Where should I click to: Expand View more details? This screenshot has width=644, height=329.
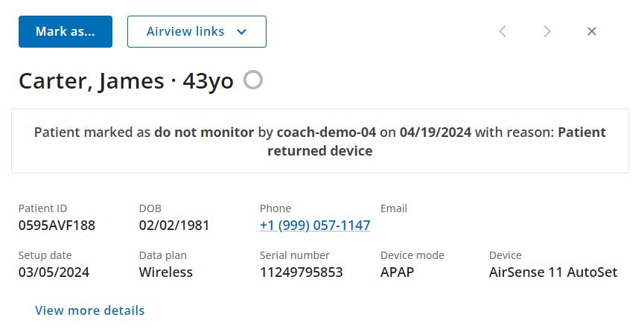90,310
